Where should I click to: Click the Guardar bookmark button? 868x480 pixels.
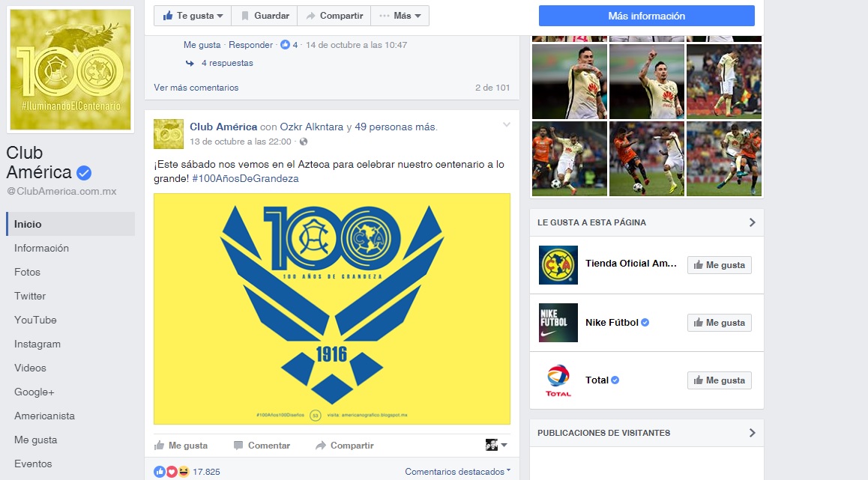click(265, 16)
